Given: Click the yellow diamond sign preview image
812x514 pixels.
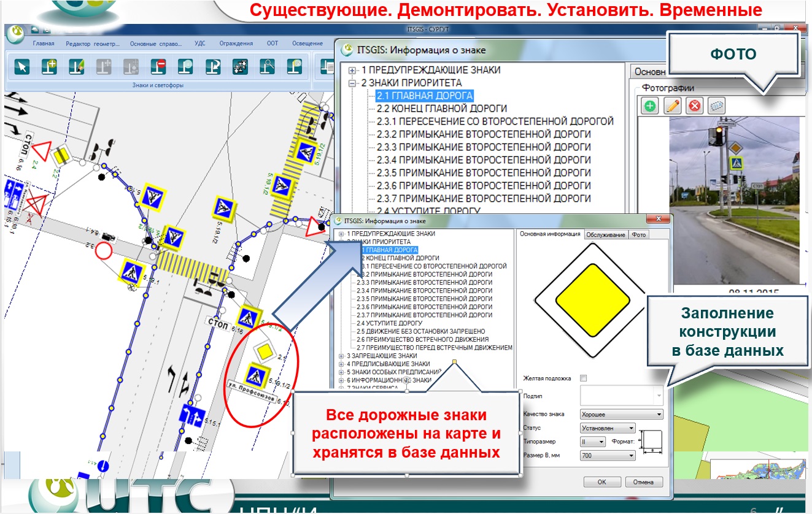Looking at the screenshot, I should [592, 301].
